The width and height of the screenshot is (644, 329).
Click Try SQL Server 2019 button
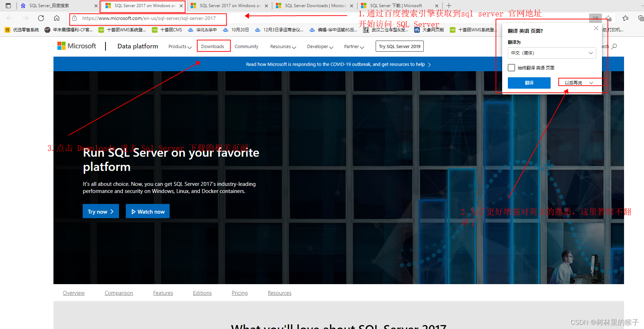click(400, 46)
